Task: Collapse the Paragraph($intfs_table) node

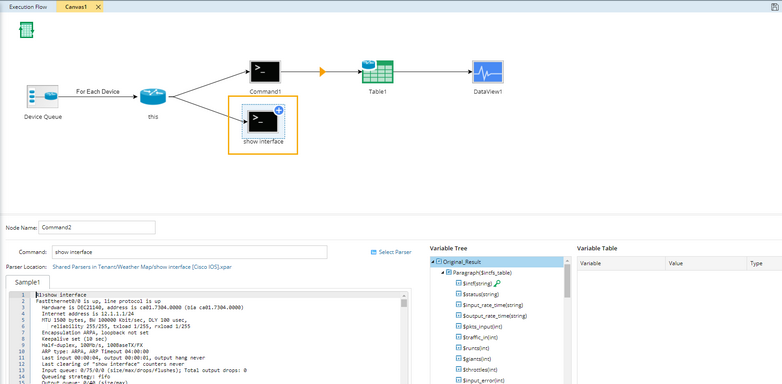Action: pyautogui.click(x=443, y=273)
